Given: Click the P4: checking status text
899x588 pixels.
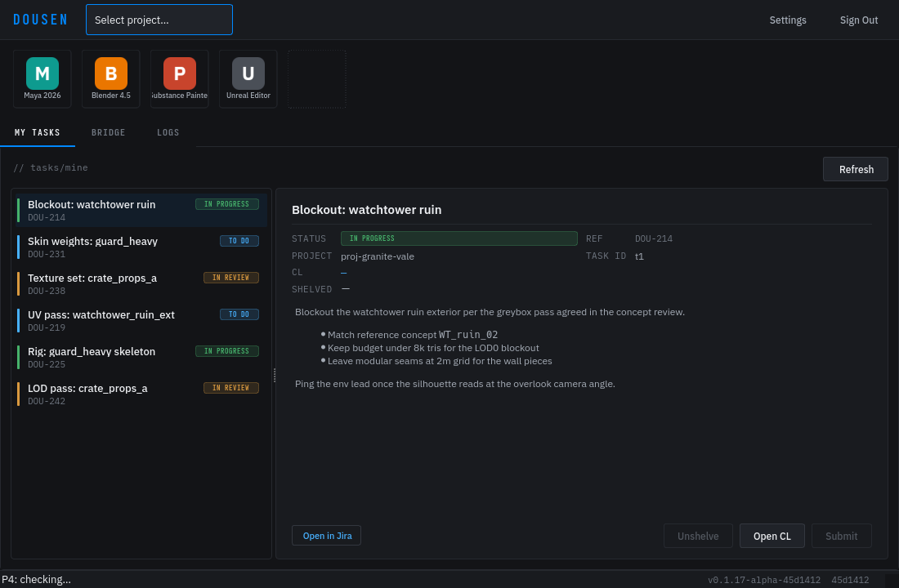Looking at the screenshot, I should tap(37, 579).
